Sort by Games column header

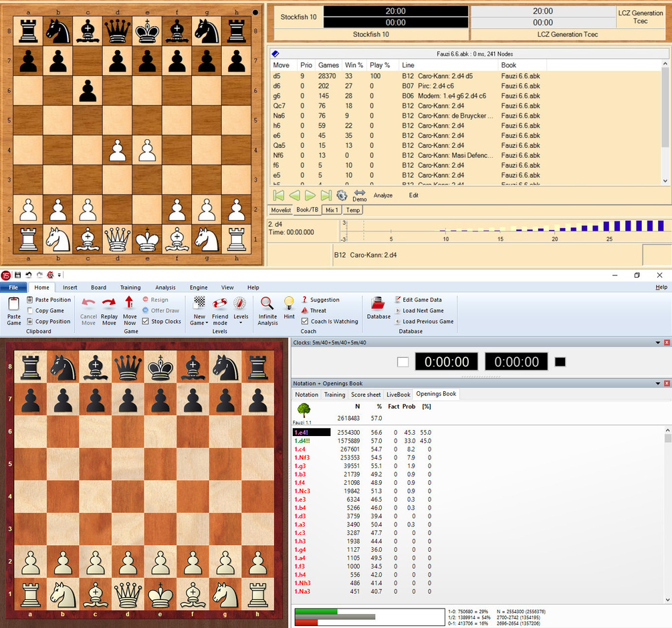(x=328, y=65)
